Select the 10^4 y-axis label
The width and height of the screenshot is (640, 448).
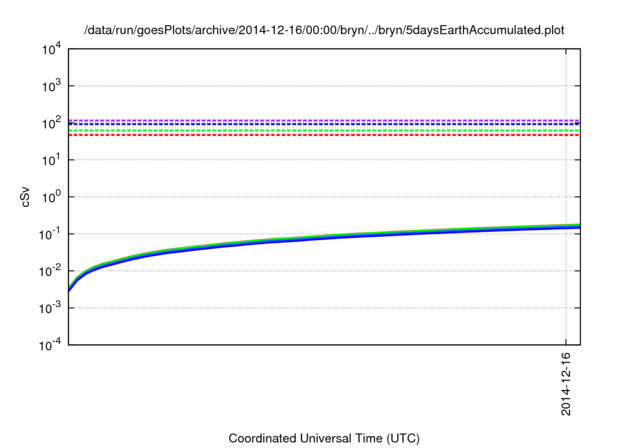tap(52, 49)
